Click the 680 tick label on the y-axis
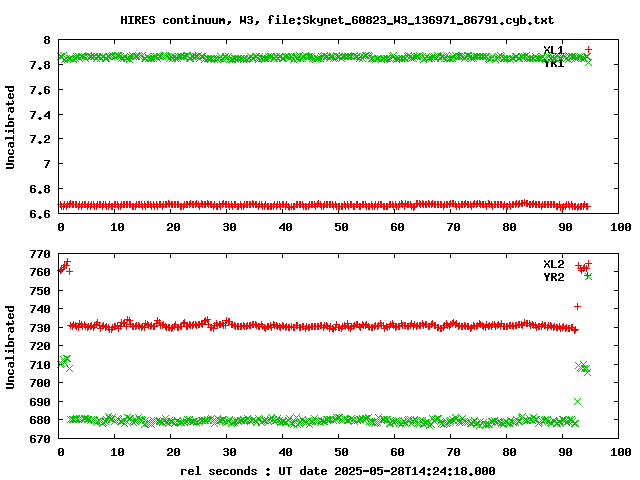The height and width of the screenshot is (480, 640). pos(40,420)
